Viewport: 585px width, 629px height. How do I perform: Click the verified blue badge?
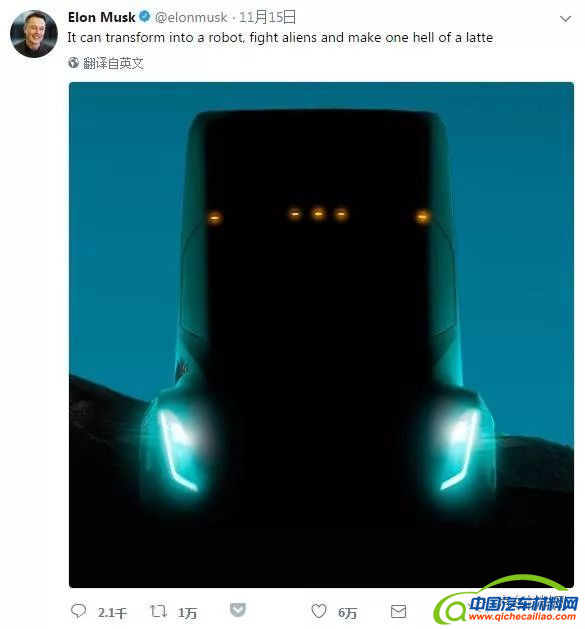pyautogui.click(x=144, y=17)
